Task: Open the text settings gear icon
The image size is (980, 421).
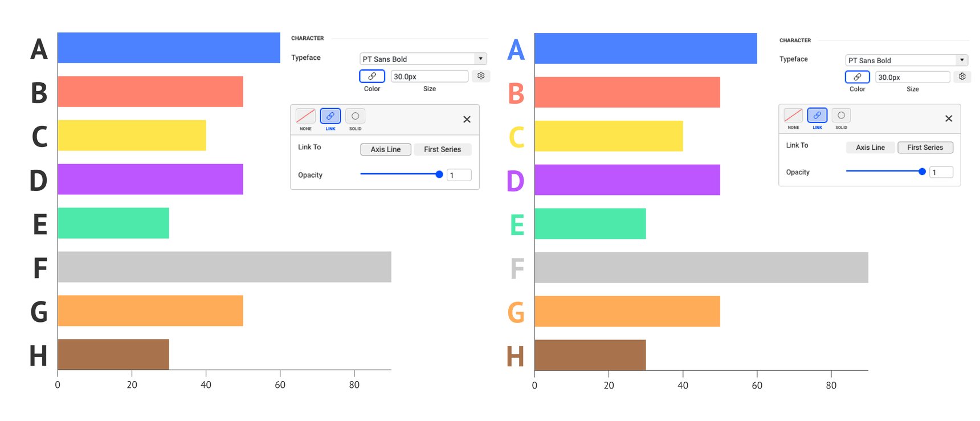Action: click(481, 76)
